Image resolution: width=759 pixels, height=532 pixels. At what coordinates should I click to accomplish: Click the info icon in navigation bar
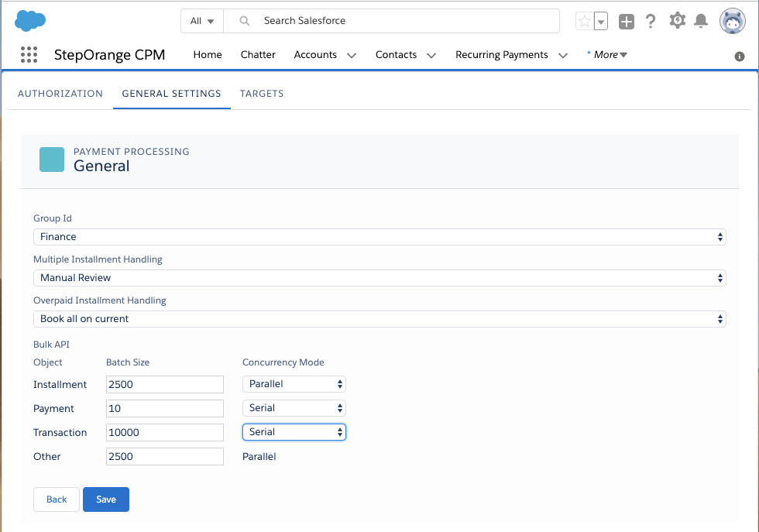pyautogui.click(x=740, y=57)
